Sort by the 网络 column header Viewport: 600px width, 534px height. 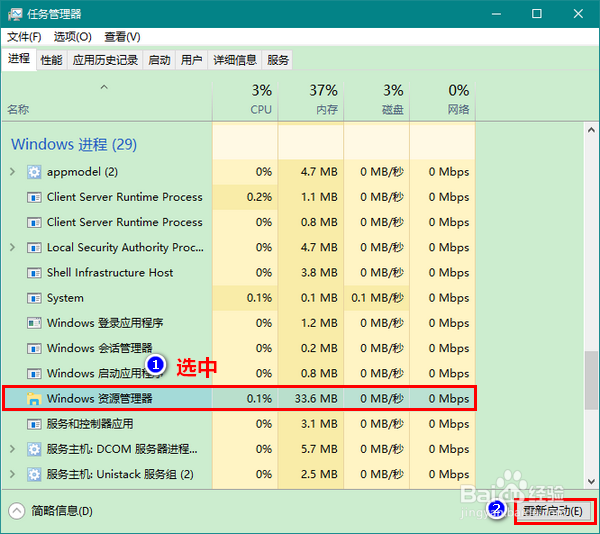(443, 101)
